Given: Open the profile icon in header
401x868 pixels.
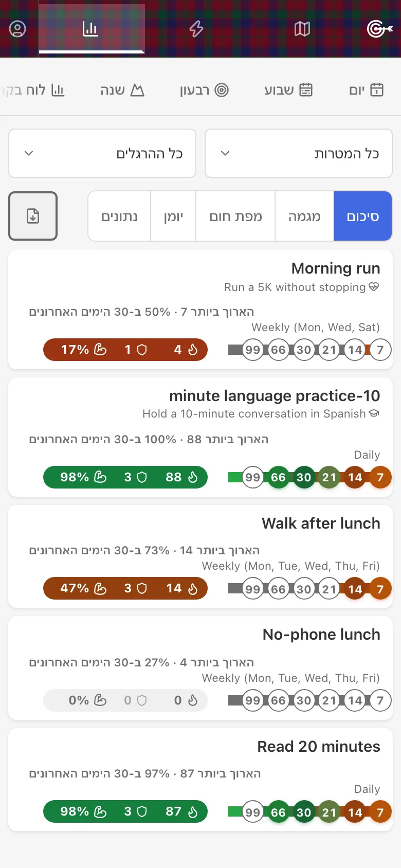Looking at the screenshot, I should click(17, 29).
